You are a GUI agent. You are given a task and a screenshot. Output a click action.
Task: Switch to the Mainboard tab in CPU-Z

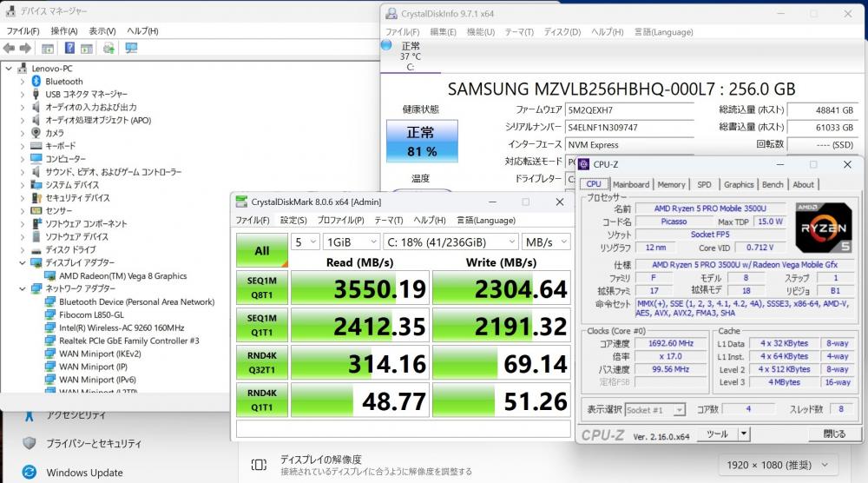631,184
